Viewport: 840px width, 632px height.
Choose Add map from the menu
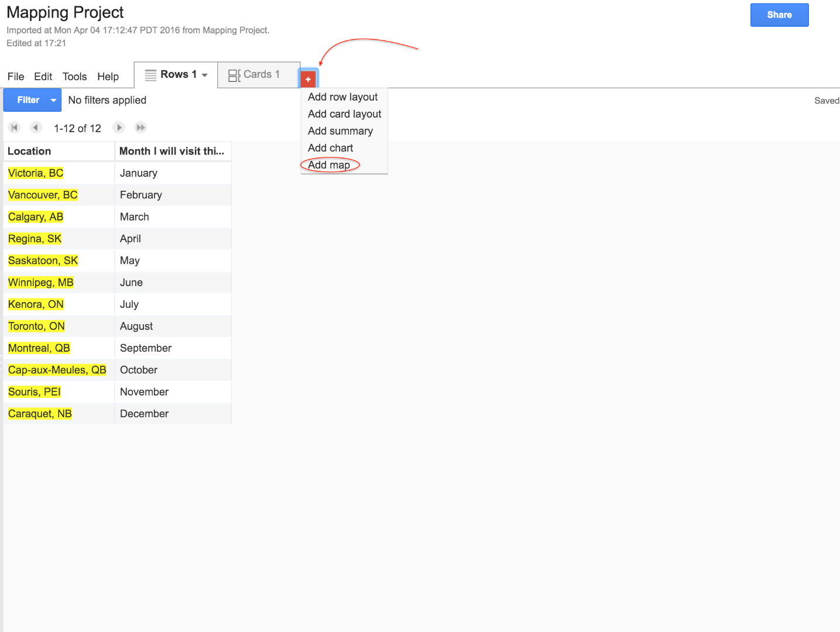pyautogui.click(x=330, y=165)
